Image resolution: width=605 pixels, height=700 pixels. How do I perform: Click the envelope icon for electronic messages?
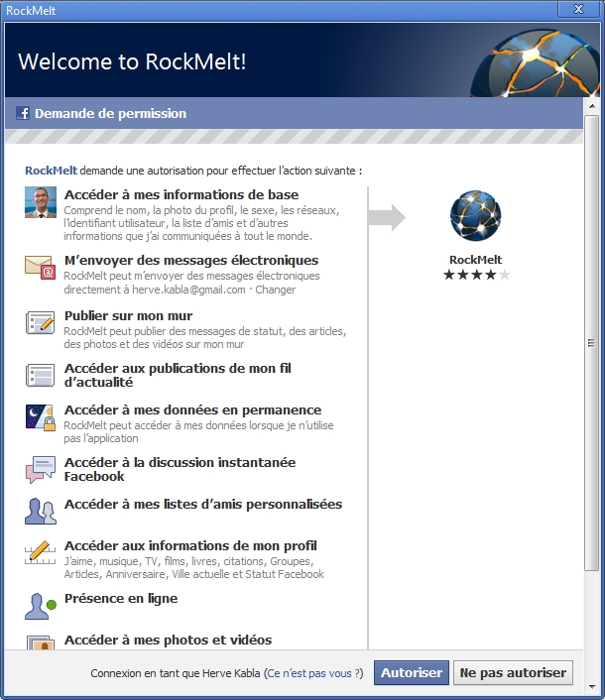[x=41, y=268]
